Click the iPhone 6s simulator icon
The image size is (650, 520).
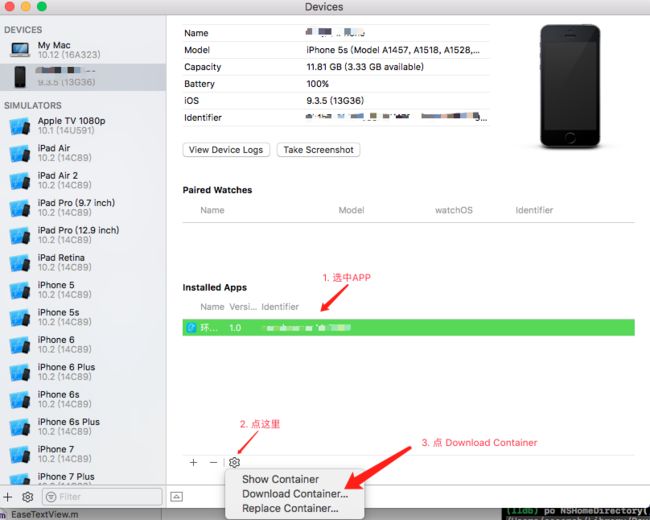pos(20,399)
